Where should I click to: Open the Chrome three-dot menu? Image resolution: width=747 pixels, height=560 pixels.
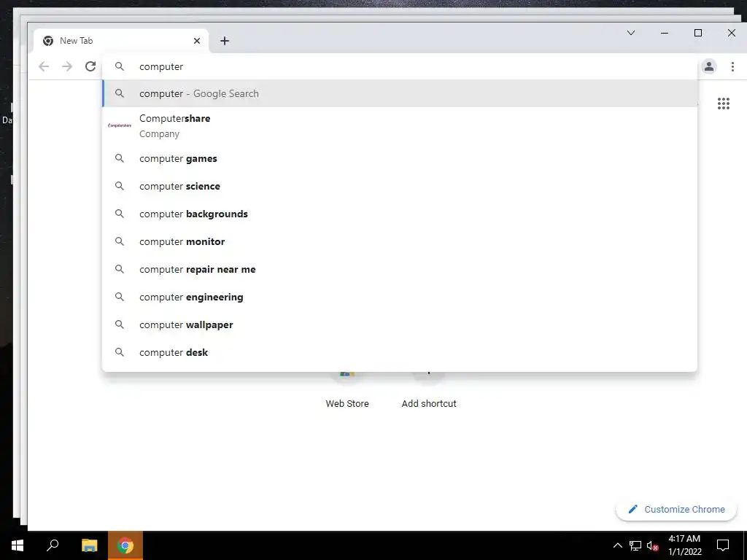[732, 66]
